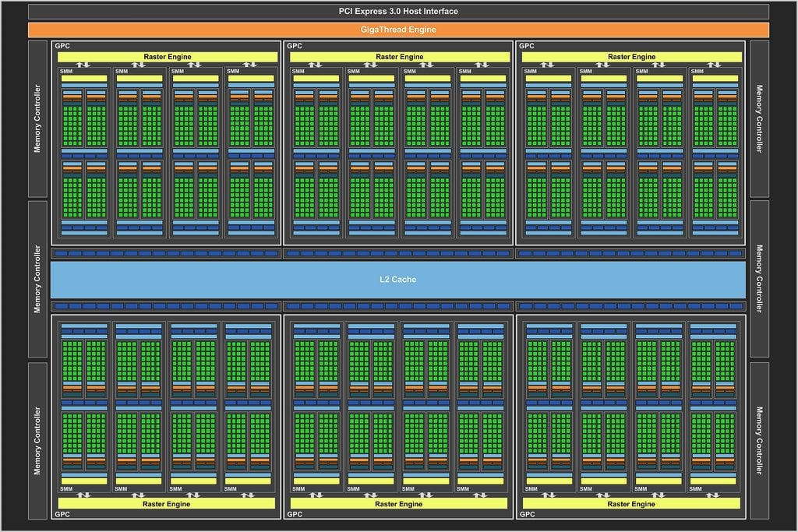798x532 pixels.
Task: Click Raster Engine in the top-center GPC
Action: 399,57
